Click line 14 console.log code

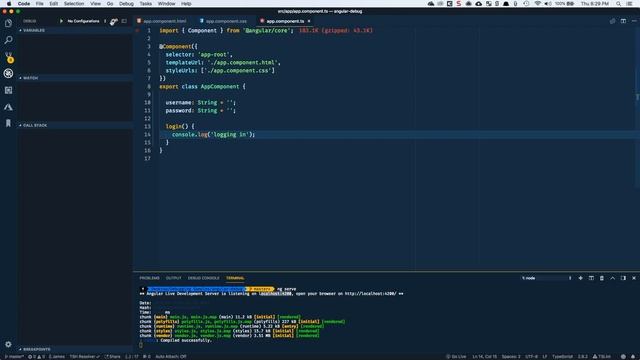[x=213, y=134]
